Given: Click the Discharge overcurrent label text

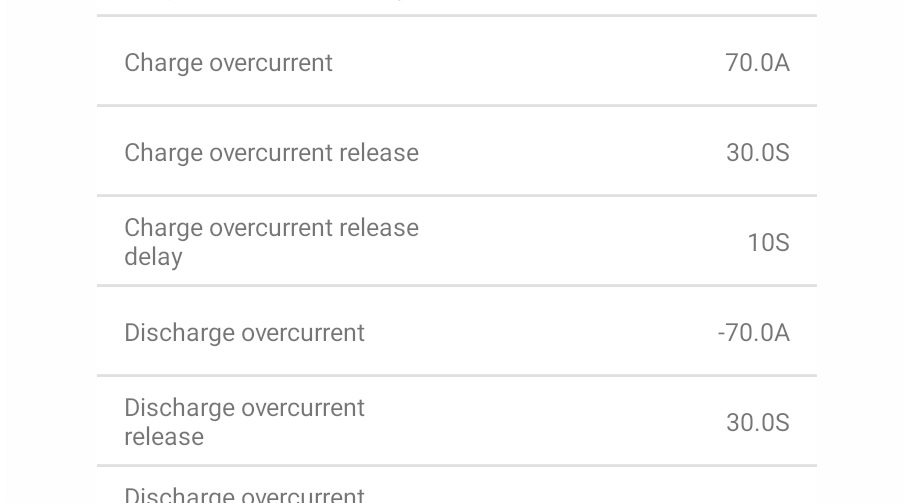Looking at the screenshot, I should click(x=244, y=333).
